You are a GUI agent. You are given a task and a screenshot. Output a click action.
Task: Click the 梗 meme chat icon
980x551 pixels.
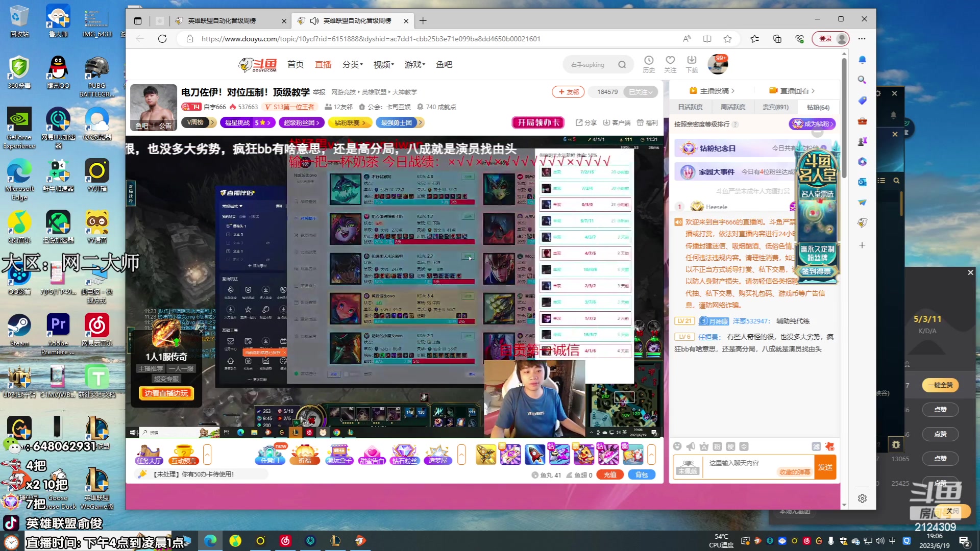pos(730,446)
